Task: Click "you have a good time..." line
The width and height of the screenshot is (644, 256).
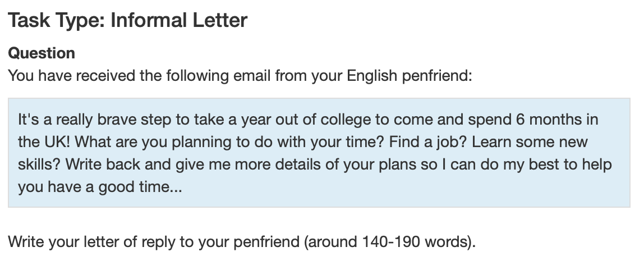Action: (x=99, y=187)
